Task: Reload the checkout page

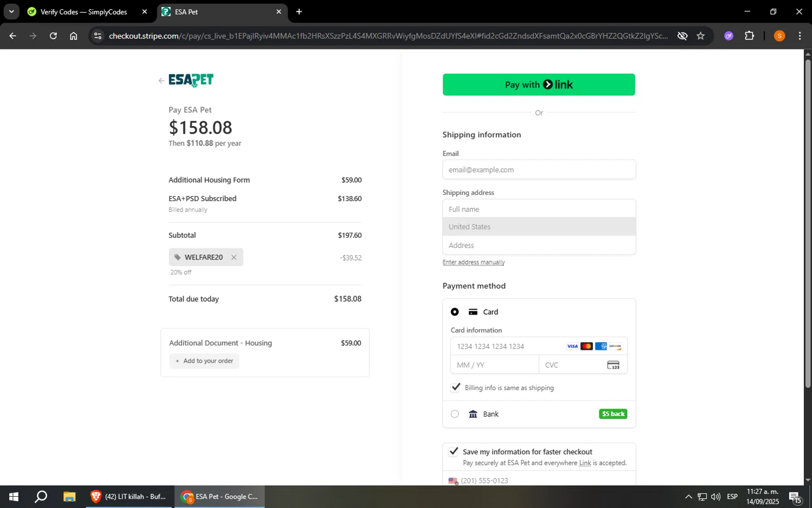Action: coord(53,36)
